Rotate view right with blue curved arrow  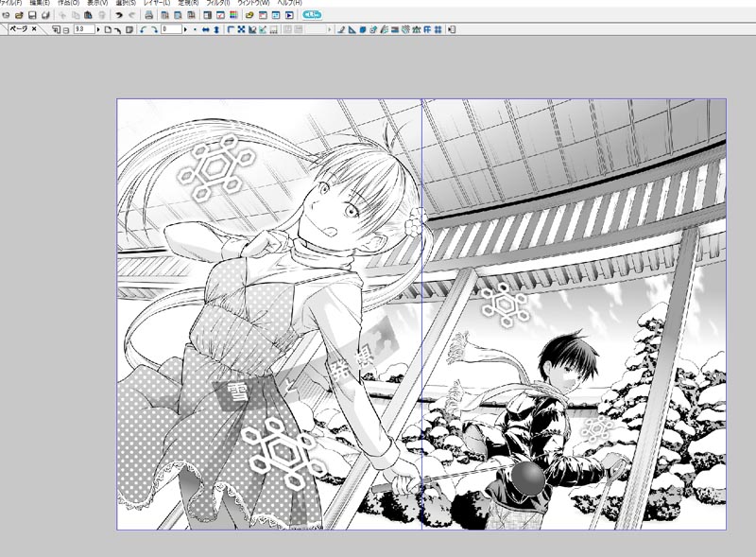pyautogui.click(x=154, y=29)
